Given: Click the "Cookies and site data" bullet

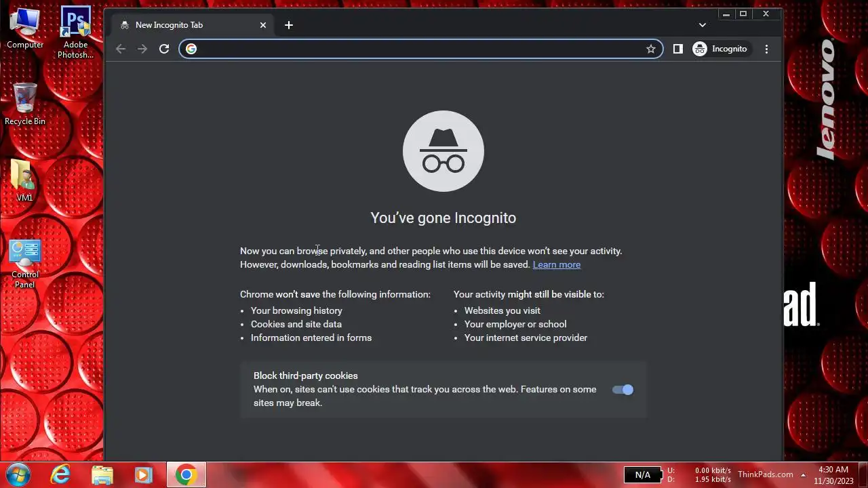Looking at the screenshot, I should click(x=296, y=324).
